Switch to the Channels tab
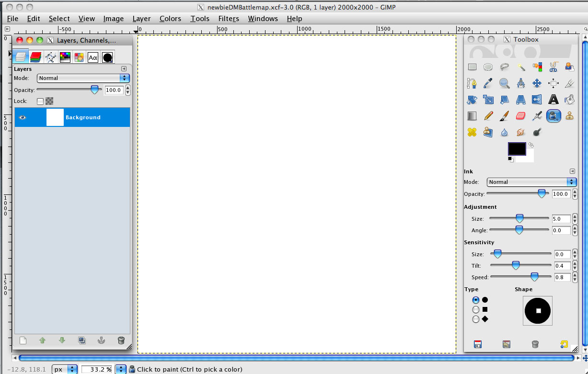The image size is (588, 374). (x=35, y=57)
